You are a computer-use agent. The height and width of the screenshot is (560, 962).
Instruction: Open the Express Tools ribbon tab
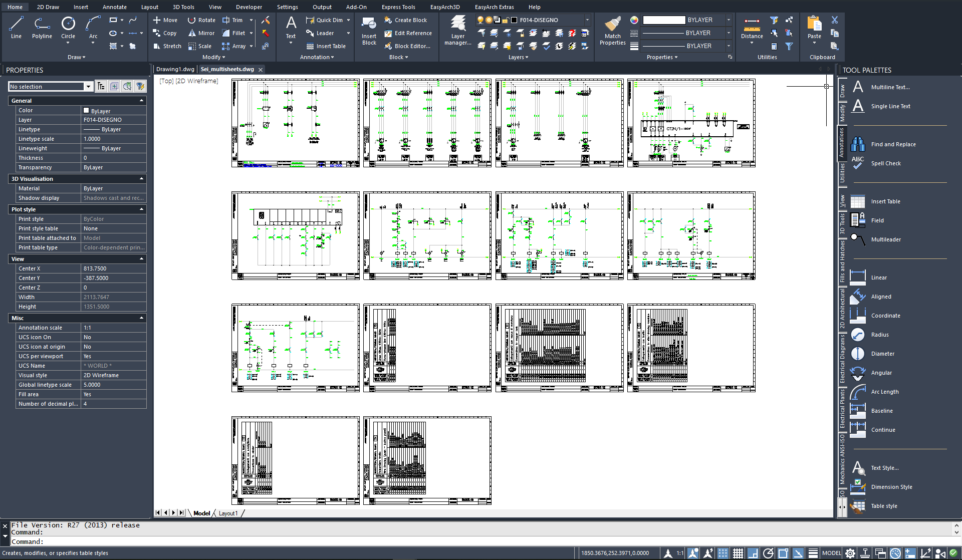click(x=398, y=7)
